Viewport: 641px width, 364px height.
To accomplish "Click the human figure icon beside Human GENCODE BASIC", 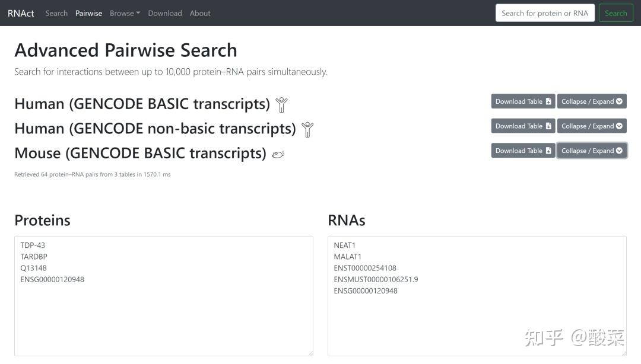I will tap(281, 104).
